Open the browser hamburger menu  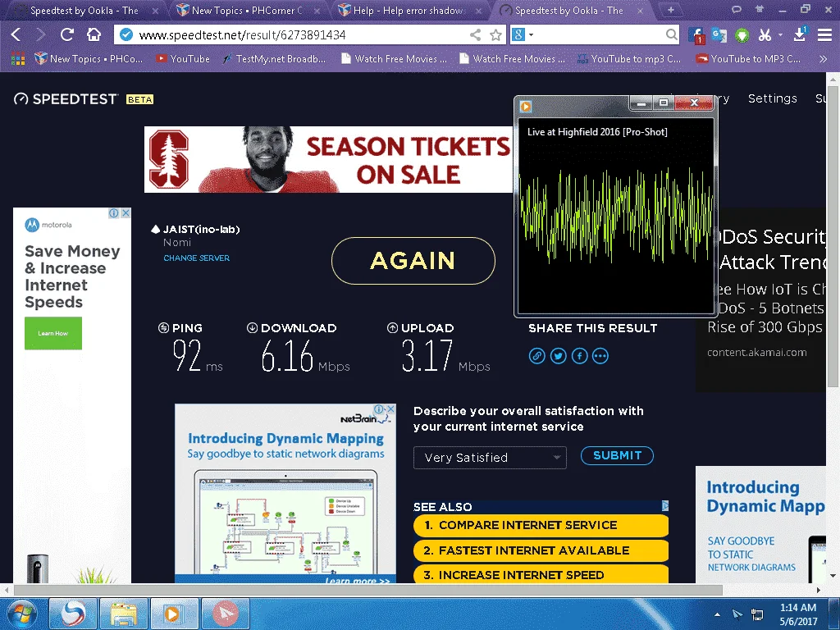click(x=824, y=34)
